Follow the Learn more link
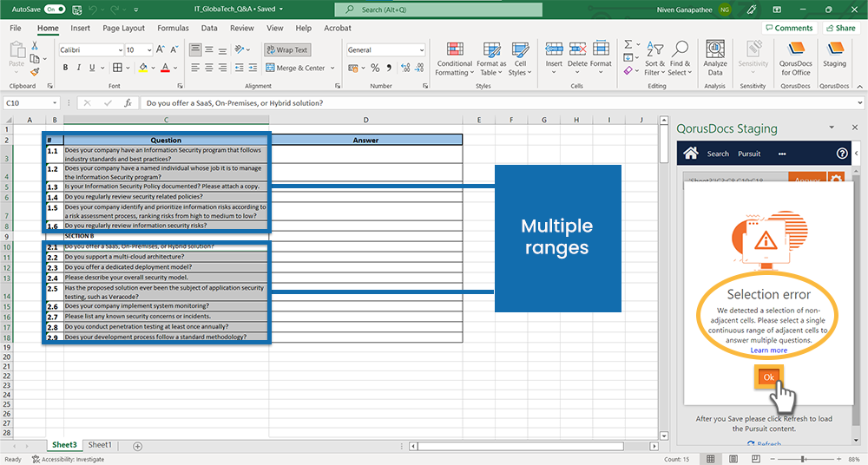This screenshot has width=868, height=465. pyautogui.click(x=768, y=350)
